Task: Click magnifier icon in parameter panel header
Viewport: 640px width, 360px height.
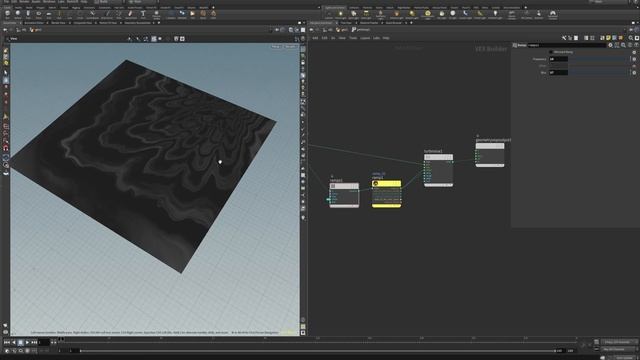Action: tap(623, 45)
